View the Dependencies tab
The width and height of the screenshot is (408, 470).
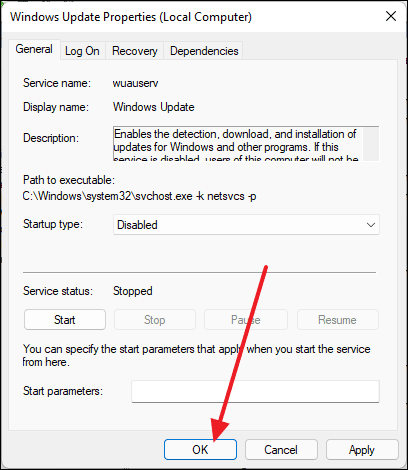(204, 51)
